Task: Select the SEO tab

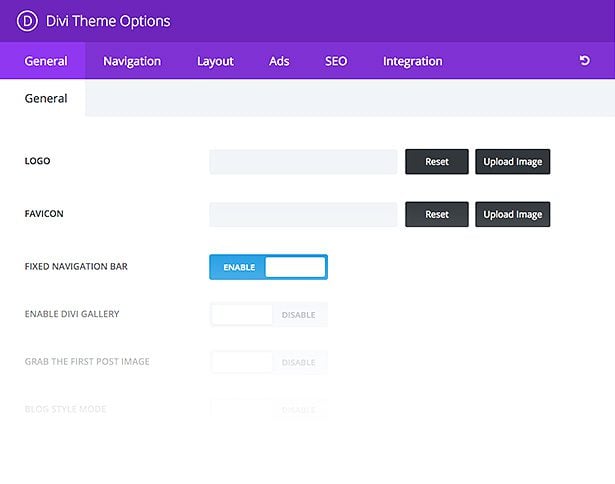Action: [336, 61]
